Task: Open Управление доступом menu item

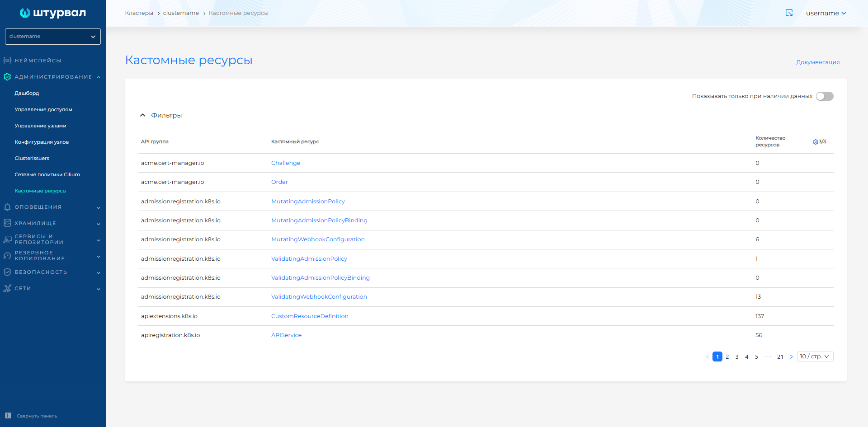Action: [43, 109]
